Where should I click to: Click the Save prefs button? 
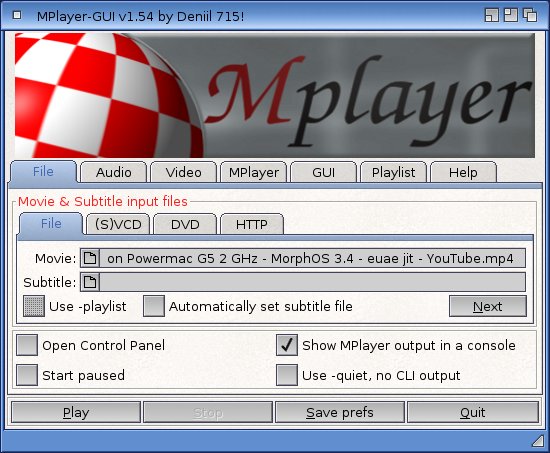(x=340, y=412)
